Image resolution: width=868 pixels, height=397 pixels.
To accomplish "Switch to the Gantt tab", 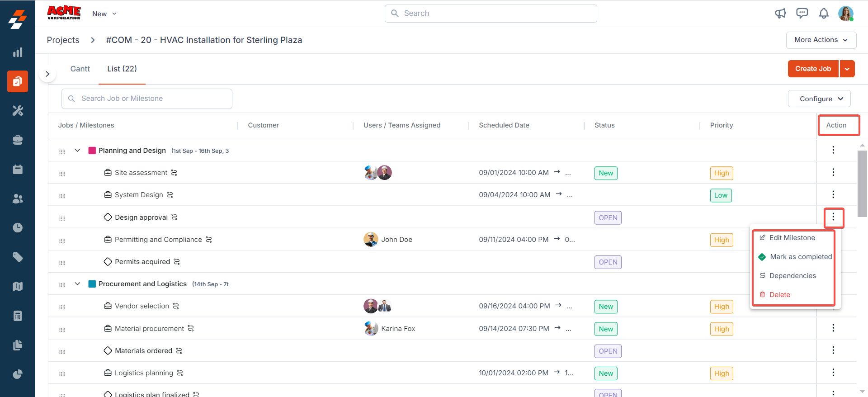I will coord(80,69).
